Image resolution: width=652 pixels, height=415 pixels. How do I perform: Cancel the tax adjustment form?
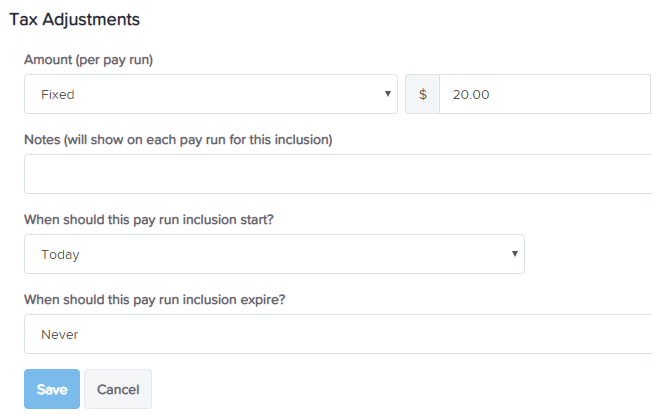(x=118, y=389)
